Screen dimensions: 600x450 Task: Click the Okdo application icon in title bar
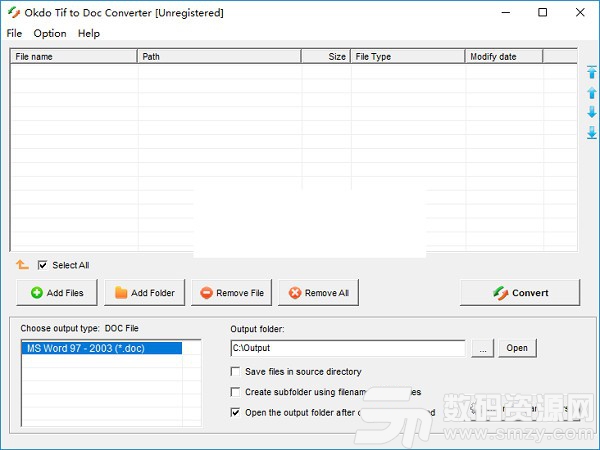click(14, 13)
